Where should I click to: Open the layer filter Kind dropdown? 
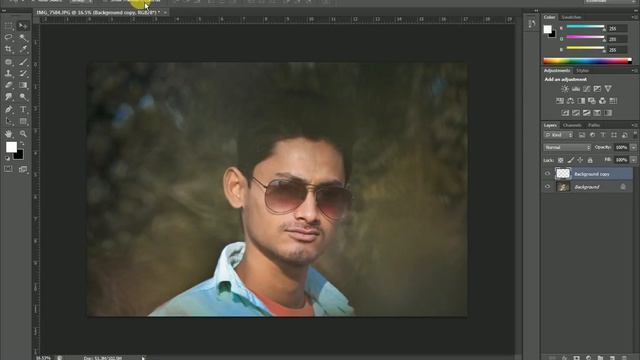click(x=558, y=135)
